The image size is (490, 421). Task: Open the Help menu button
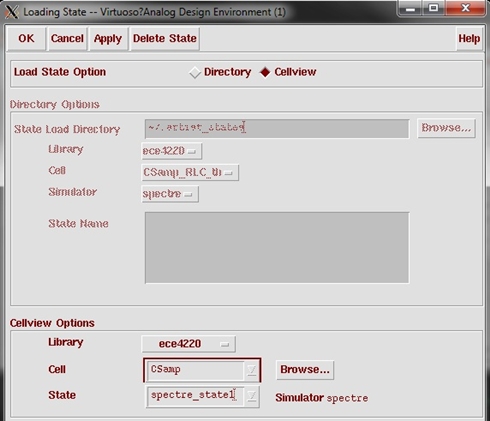point(469,39)
